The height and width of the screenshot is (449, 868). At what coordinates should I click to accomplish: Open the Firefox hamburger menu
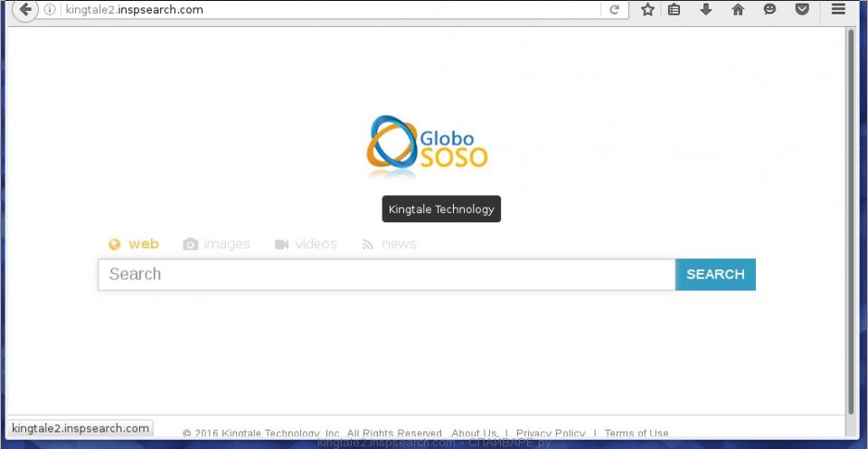pyautogui.click(x=838, y=10)
